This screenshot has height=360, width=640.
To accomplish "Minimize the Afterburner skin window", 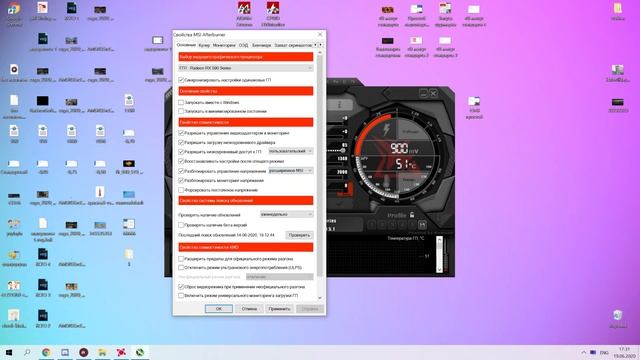I will tap(423, 93).
